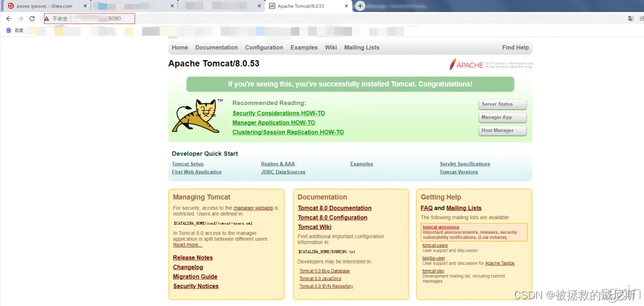This screenshot has width=644, height=306.
Task: Open the Apache Taglibs link
Action: [500, 263]
